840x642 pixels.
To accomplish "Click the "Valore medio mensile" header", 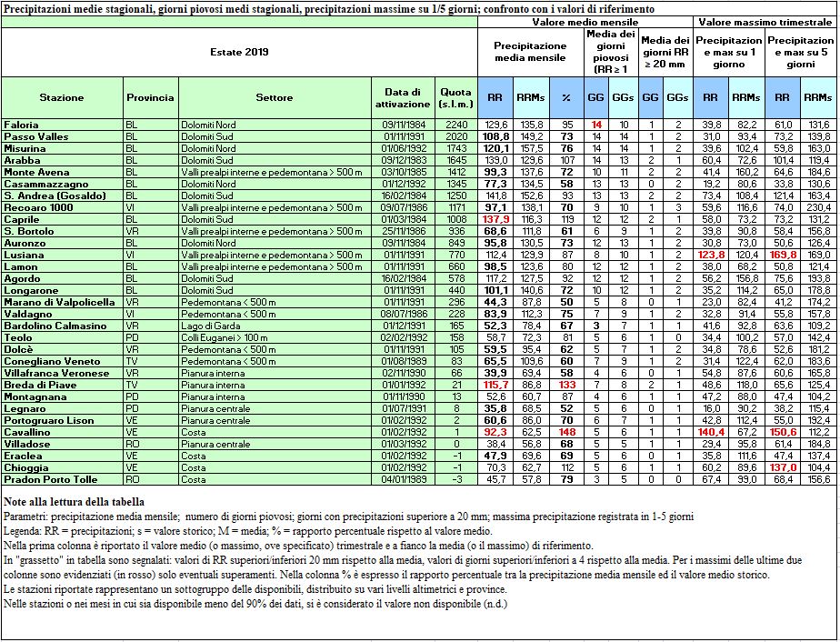I will point(585,21).
